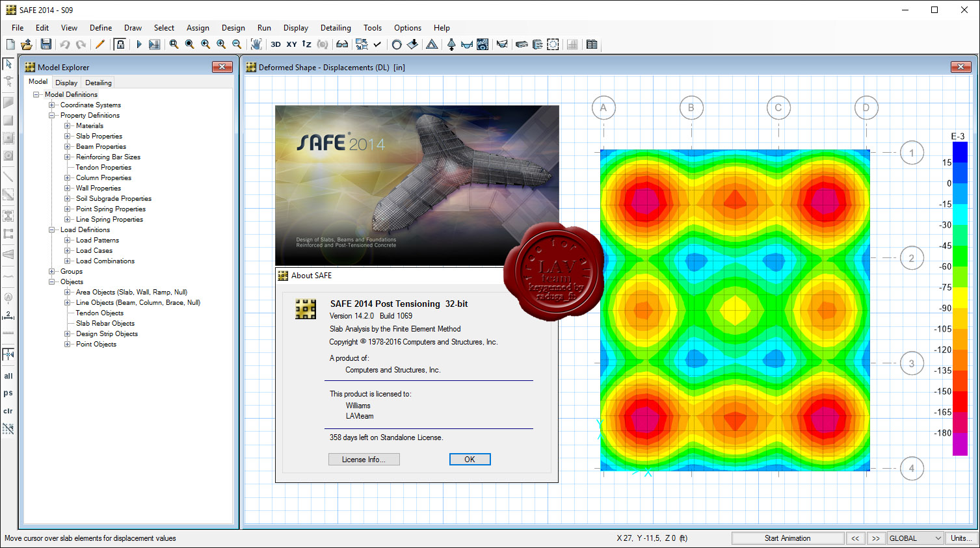Click the red swatch in the contour legend
Image resolution: width=980 pixels, height=548 pixels.
pyautogui.click(x=960, y=402)
